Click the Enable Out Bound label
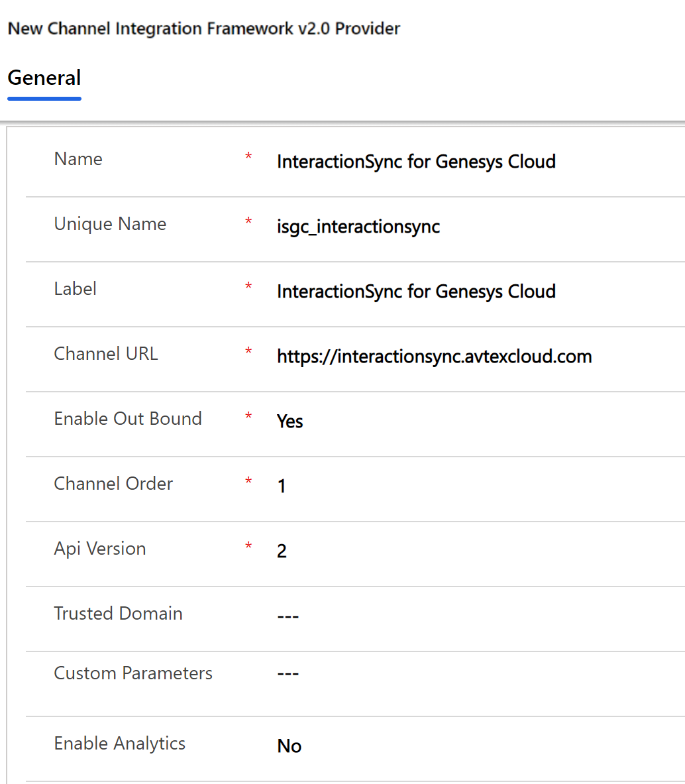This screenshot has height=784, width=685. pyautogui.click(x=128, y=418)
